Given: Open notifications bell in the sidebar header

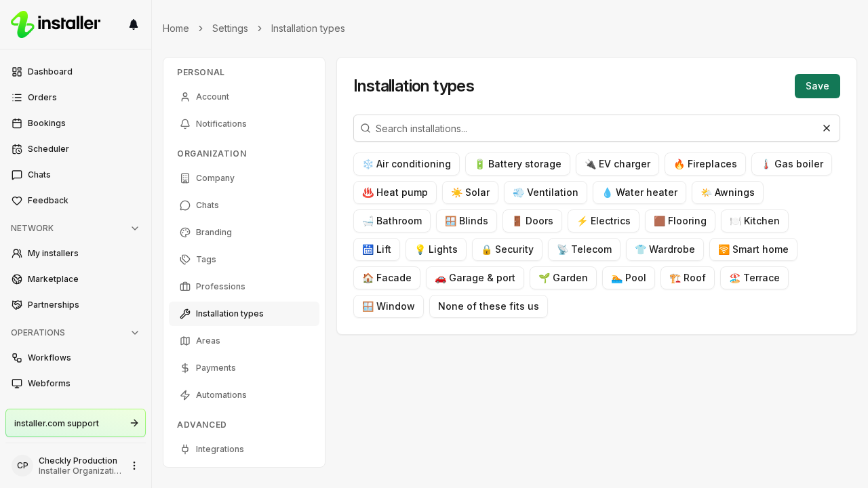Looking at the screenshot, I should click(x=134, y=24).
